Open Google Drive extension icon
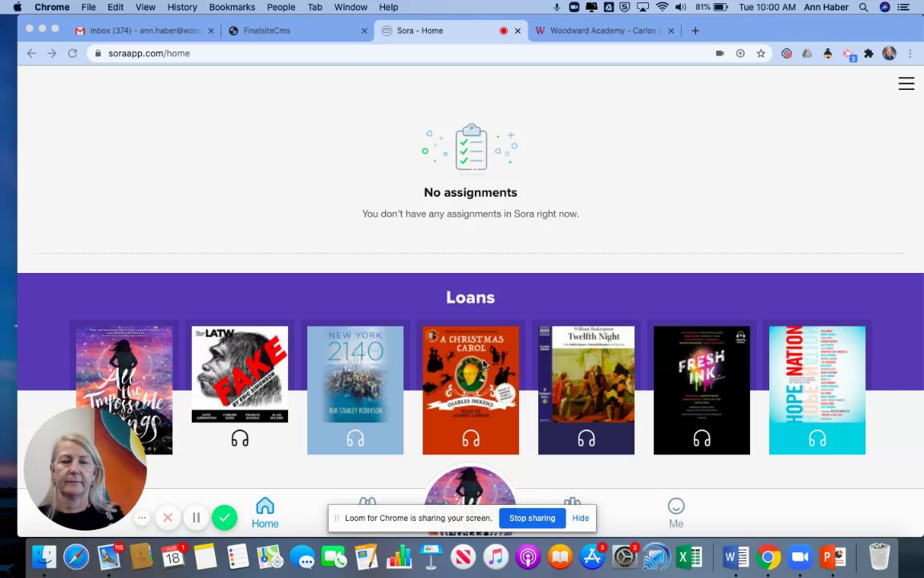Viewport: 924px width, 578px height. tap(807, 53)
